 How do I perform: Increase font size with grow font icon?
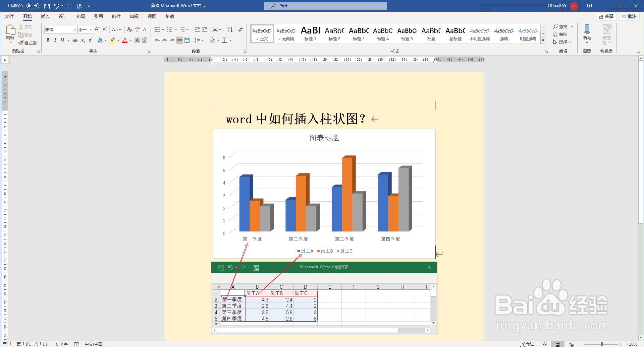[x=97, y=29]
